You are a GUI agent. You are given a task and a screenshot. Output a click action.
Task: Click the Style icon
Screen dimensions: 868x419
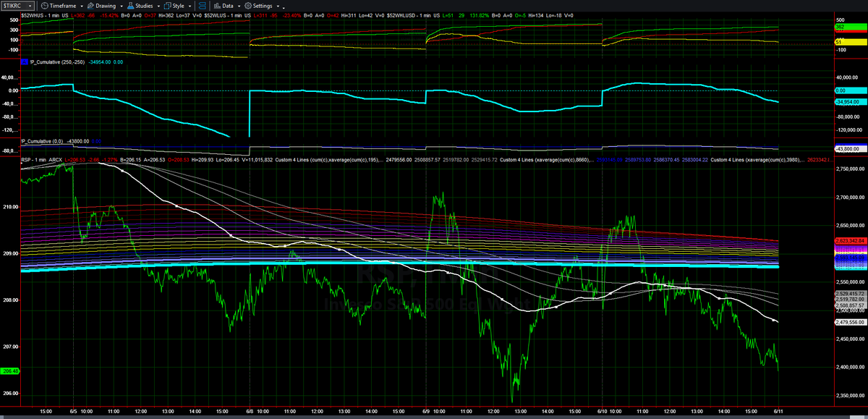[x=166, y=5]
